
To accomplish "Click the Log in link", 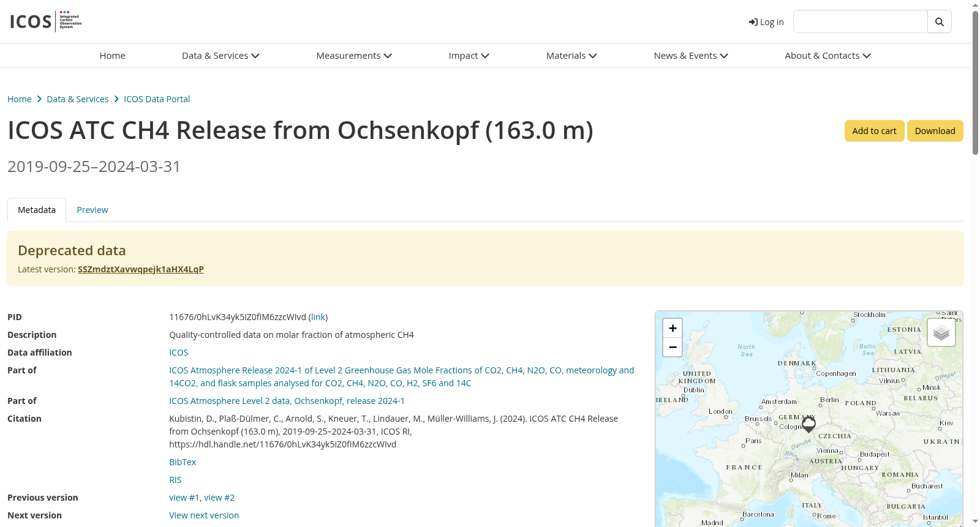I will tap(766, 22).
